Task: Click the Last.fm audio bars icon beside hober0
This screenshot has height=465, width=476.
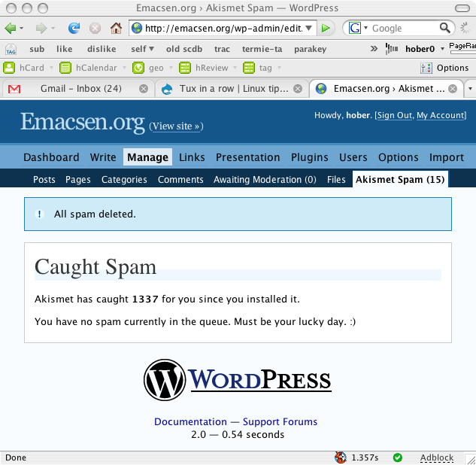Action: [392, 49]
